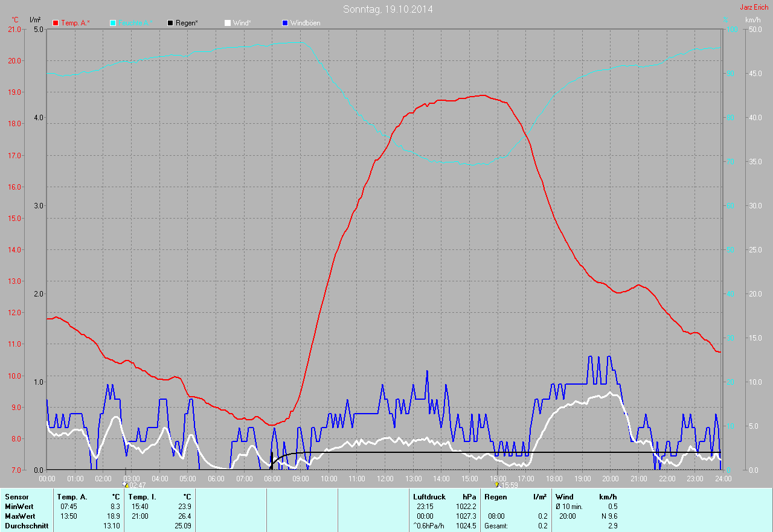Click the 'Gesamt:' rain total label

[x=495, y=526]
